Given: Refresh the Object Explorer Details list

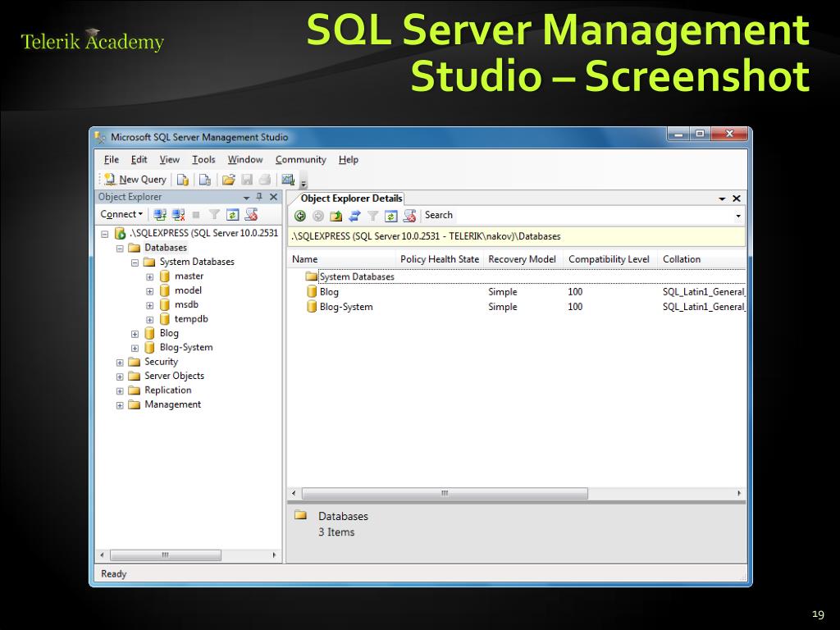Looking at the screenshot, I should point(391,216).
